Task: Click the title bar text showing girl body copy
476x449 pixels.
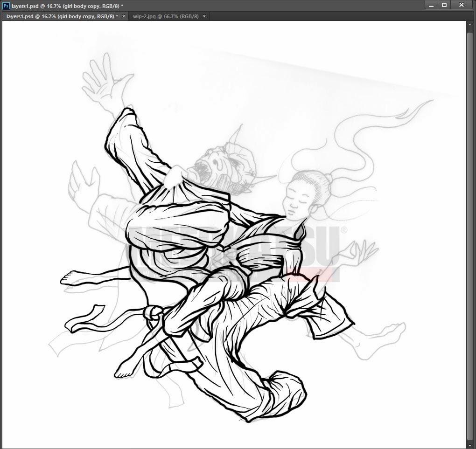Action: [93, 5]
